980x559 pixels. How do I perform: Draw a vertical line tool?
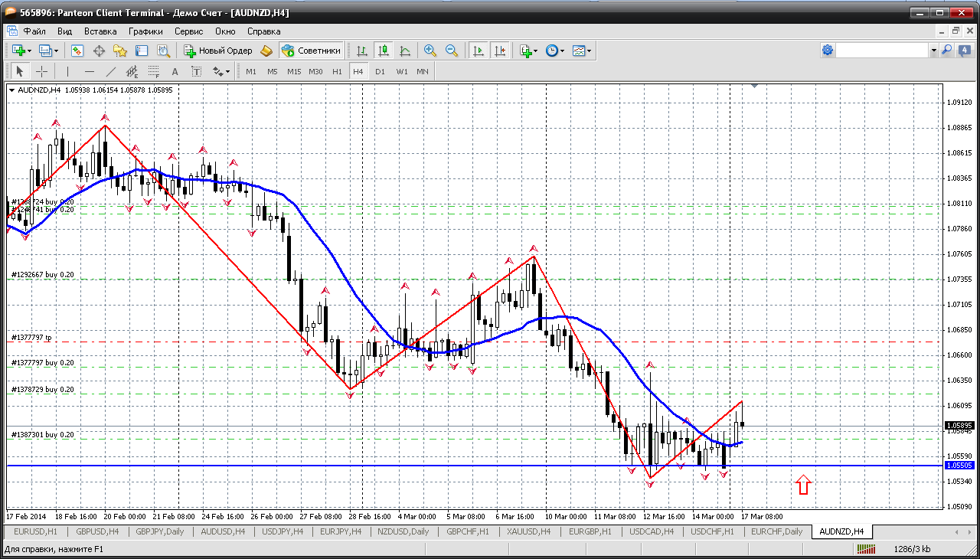point(67,71)
